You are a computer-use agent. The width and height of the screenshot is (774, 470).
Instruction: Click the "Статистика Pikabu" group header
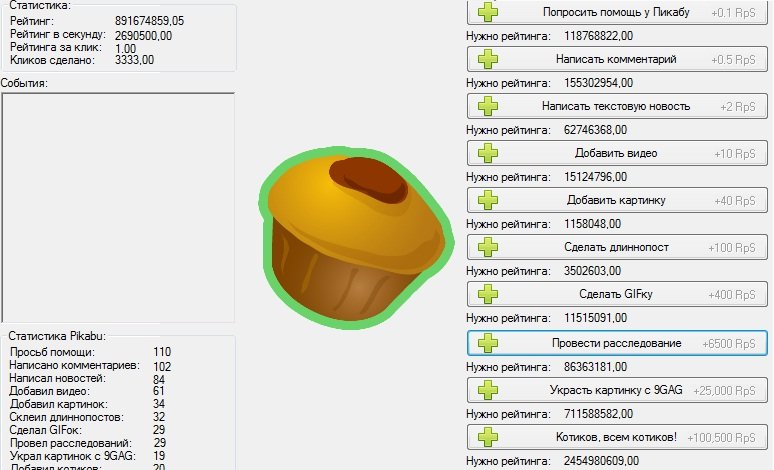pyautogui.click(x=57, y=337)
